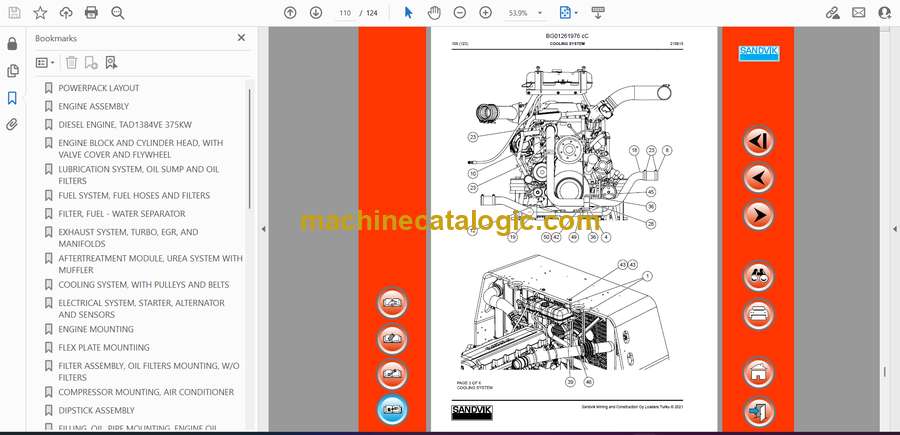Go to the DIPSTICK ASSEMBLY bookmark
Viewport: 900px width, 435px height.
(x=96, y=410)
